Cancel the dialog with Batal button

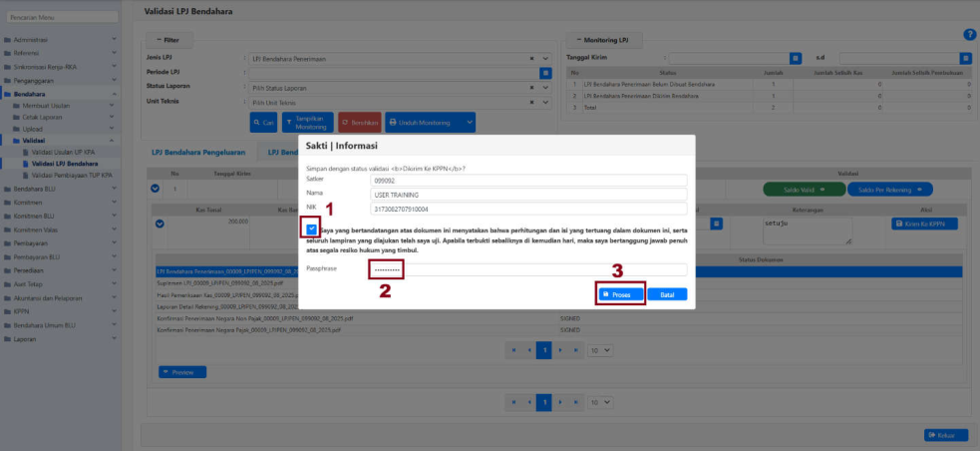click(x=666, y=294)
